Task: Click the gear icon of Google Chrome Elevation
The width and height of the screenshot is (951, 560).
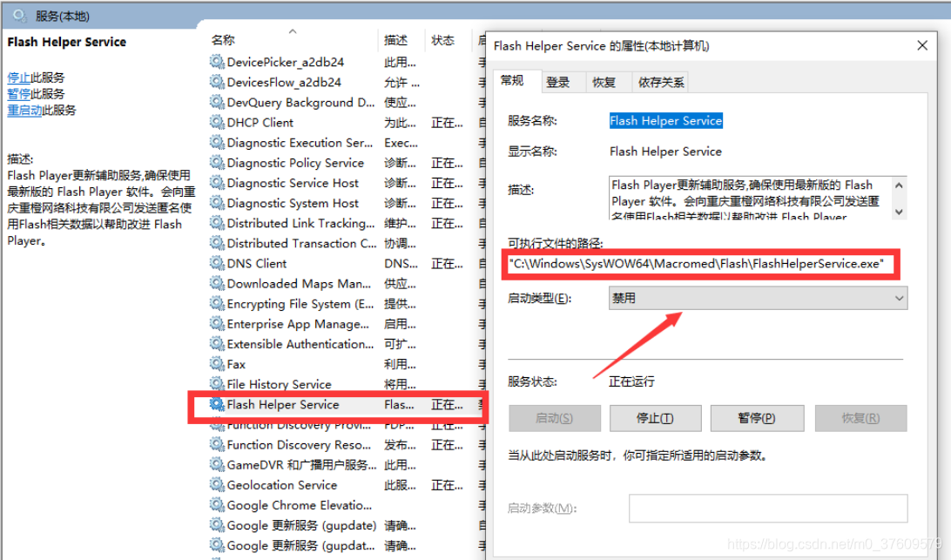Action: 217,504
